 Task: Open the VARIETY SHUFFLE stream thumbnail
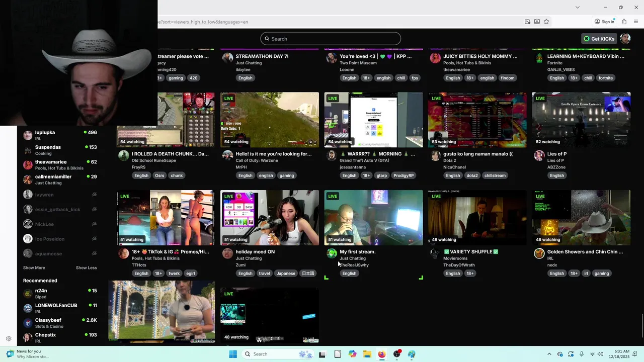click(477, 218)
